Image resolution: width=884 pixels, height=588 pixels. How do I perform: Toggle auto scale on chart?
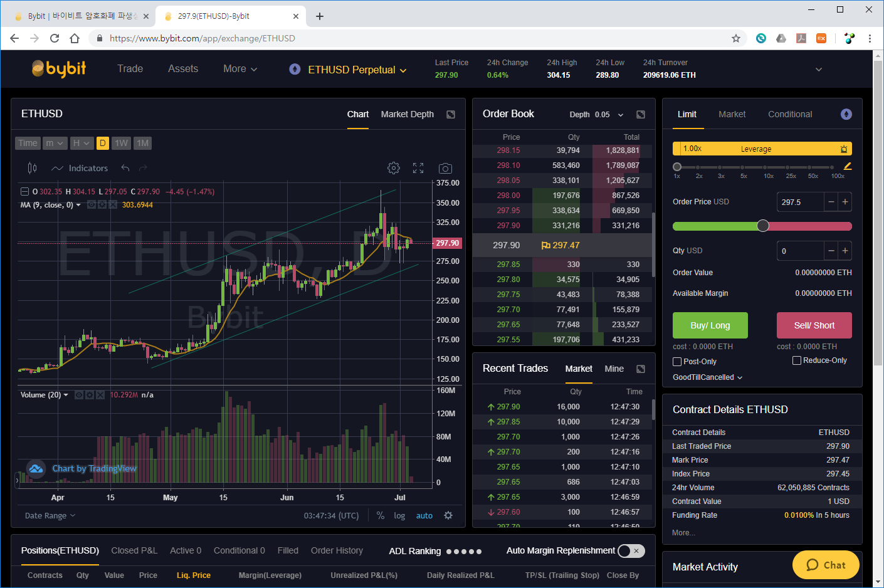click(424, 516)
